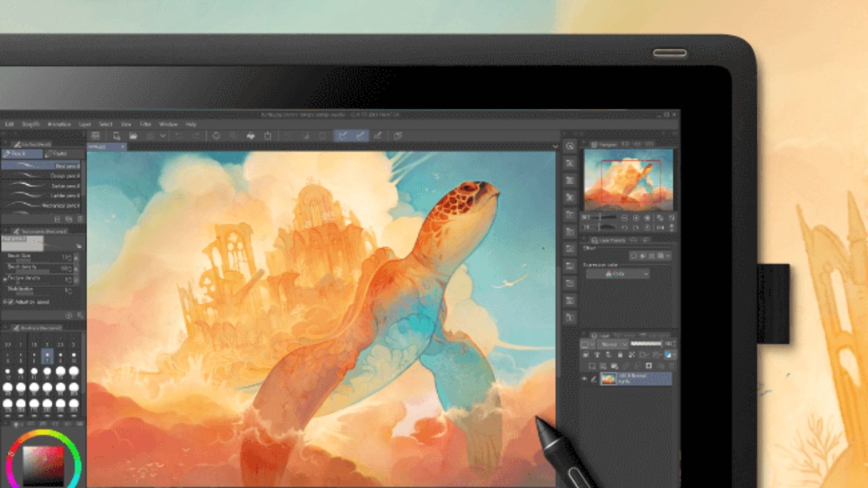Pick a color in the color wheel square

[x=43, y=465]
